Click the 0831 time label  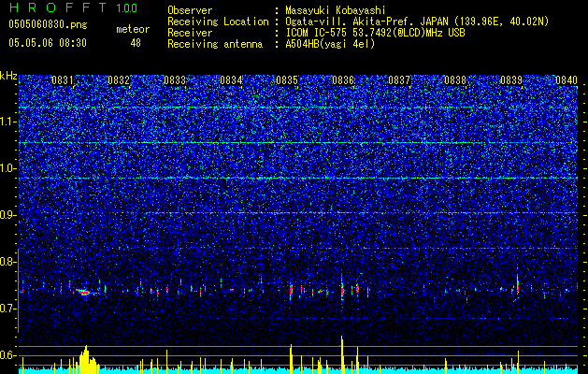click(x=63, y=80)
